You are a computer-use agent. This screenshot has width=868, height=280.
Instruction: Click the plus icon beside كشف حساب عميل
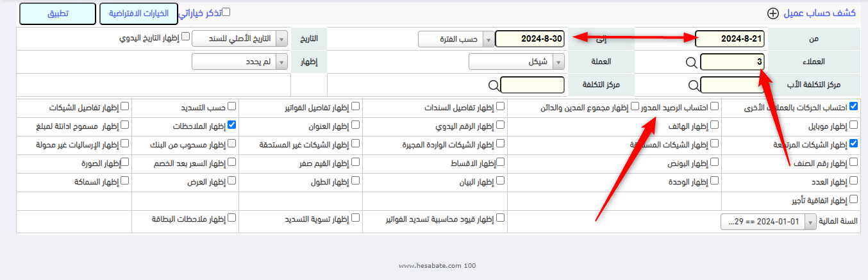tap(773, 13)
